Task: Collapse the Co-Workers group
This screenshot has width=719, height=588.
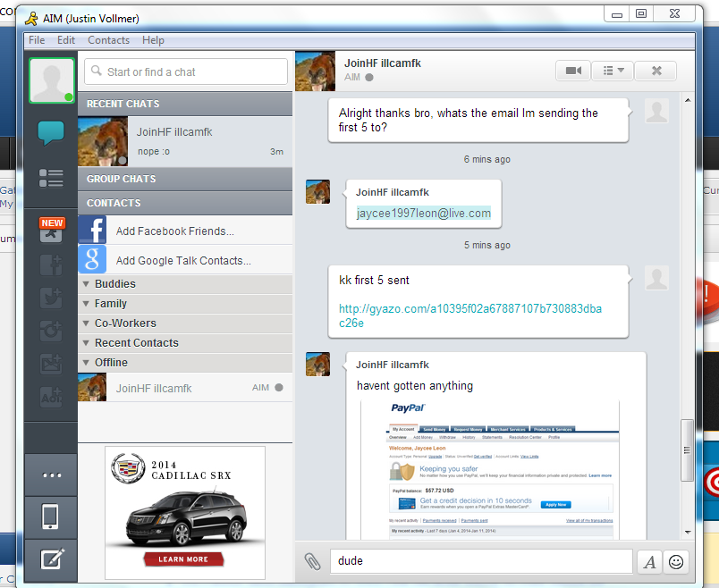Action: point(86,323)
